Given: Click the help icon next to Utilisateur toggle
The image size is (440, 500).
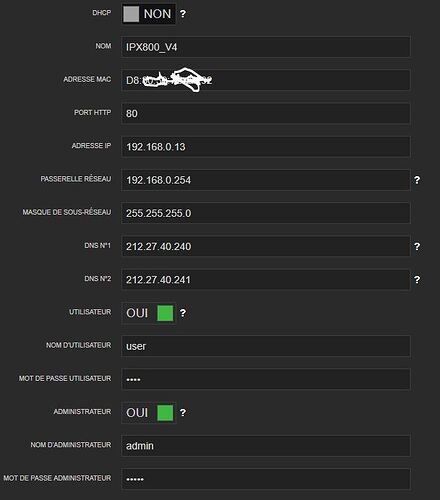Looking at the screenshot, I should coord(183,313).
